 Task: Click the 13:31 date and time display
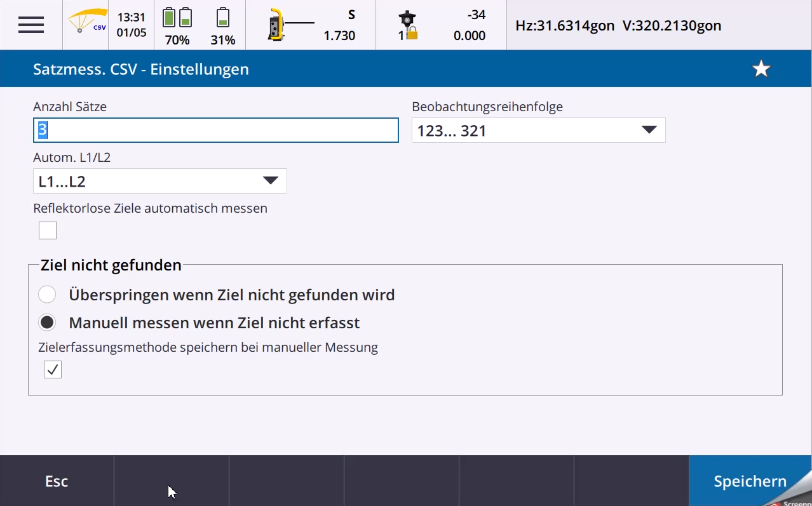(132, 25)
